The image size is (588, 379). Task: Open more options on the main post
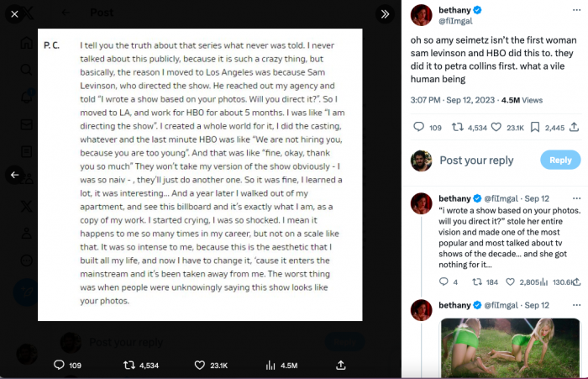coord(577,10)
